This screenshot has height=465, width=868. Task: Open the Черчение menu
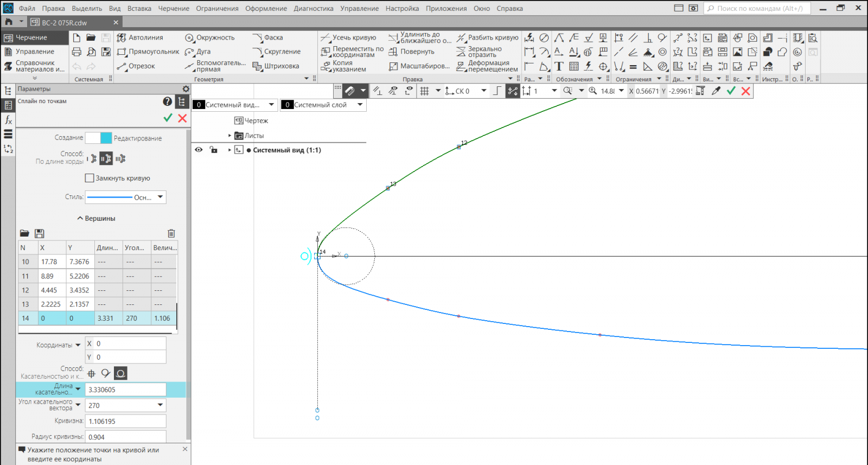point(174,9)
